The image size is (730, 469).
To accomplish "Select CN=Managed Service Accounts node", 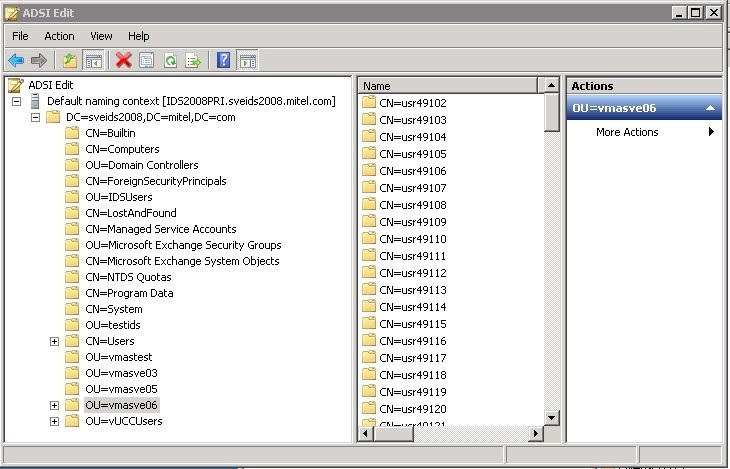I will pos(161,229).
